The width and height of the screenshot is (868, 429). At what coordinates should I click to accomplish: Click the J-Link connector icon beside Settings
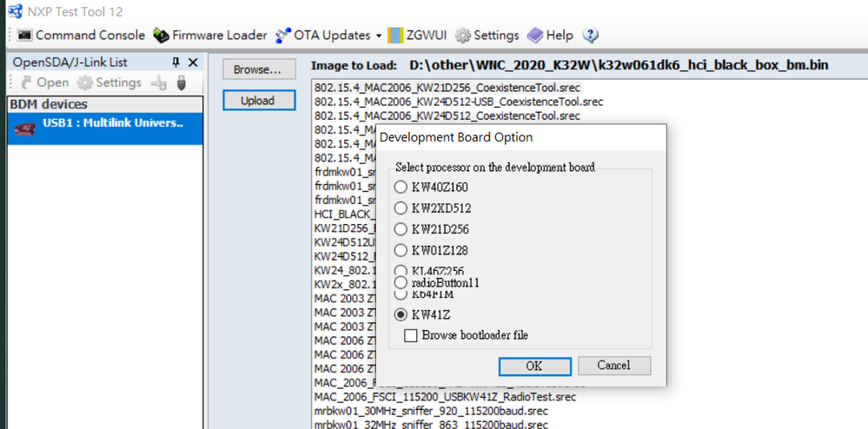pyautogui.click(x=159, y=83)
